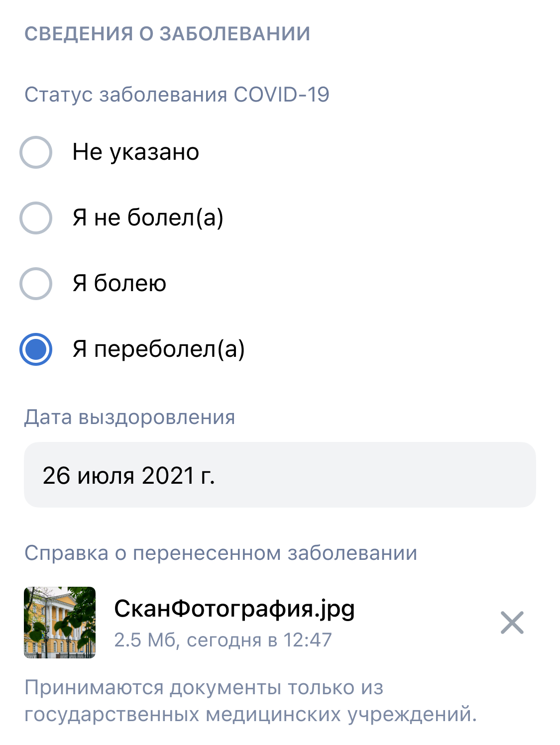Click the selected "Я переболел(а)" radio circle
Image resolution: width=560 pixels, height=745 pixels.
pos(36,349)
